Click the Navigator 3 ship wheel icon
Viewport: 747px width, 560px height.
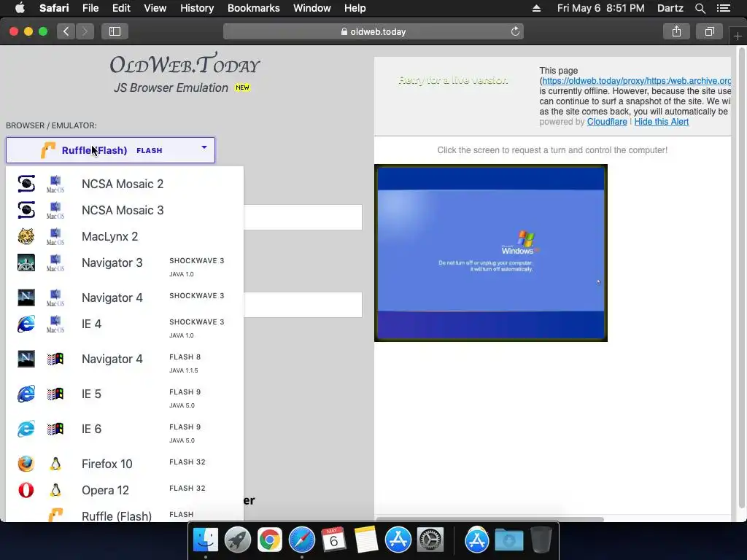click(x=26, y=262)
